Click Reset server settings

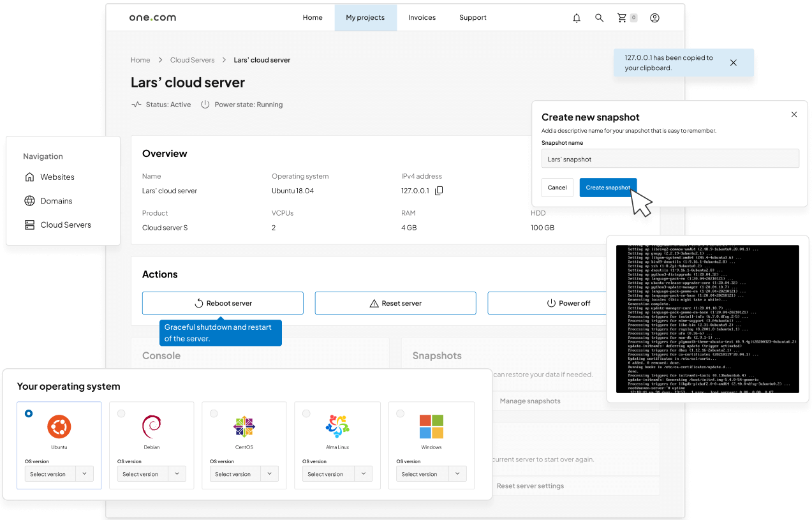[x=530, y=486]
